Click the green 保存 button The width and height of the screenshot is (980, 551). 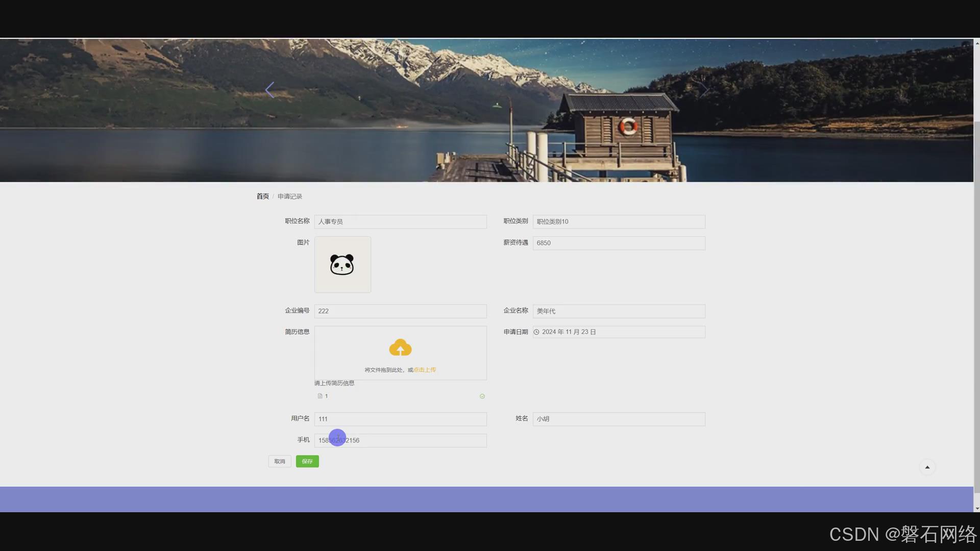point(307,461)
